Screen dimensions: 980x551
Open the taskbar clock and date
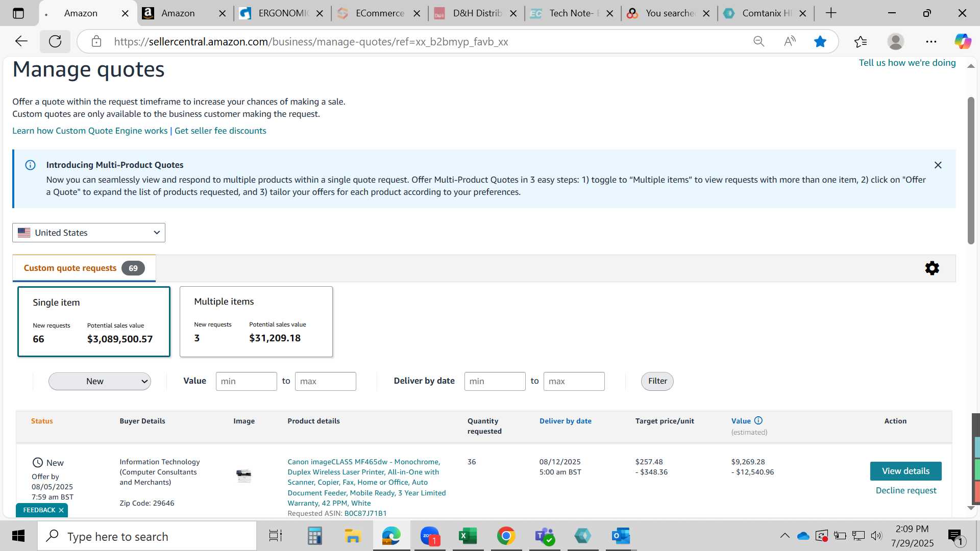912,536
